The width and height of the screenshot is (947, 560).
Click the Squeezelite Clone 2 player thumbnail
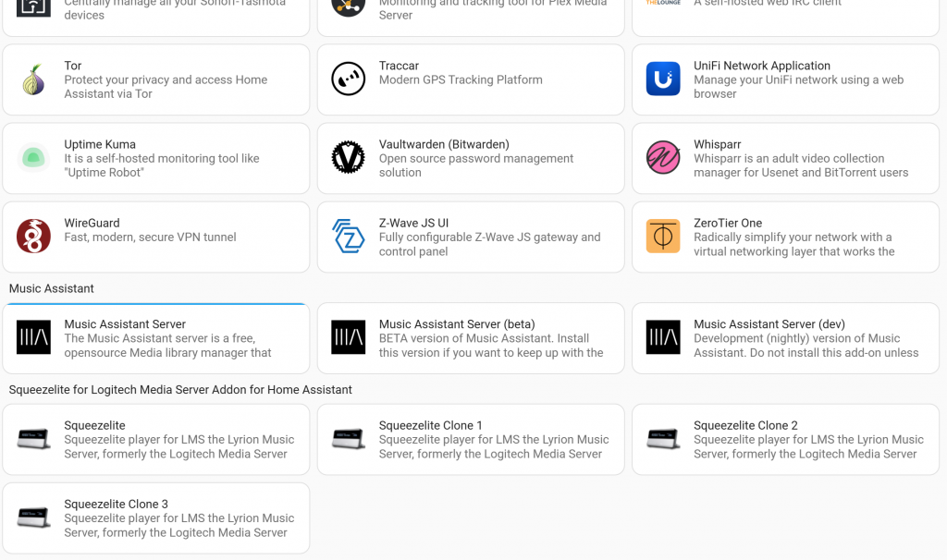click(x=663, y=440)
